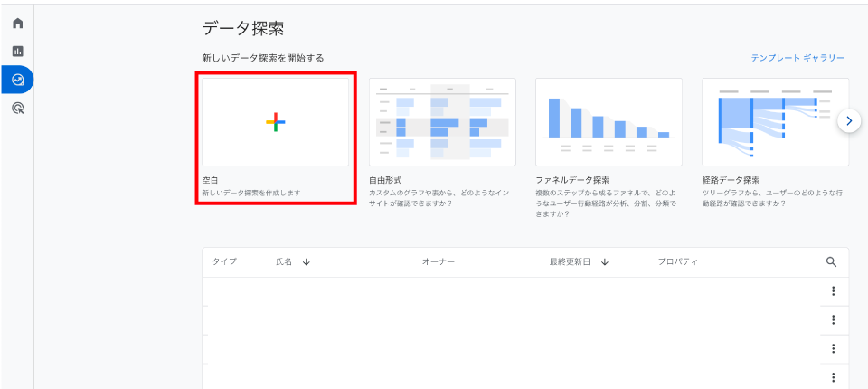Open the Advertising icon in sidebar
This screenshot has height=389, width=868.
coord(17,109)
